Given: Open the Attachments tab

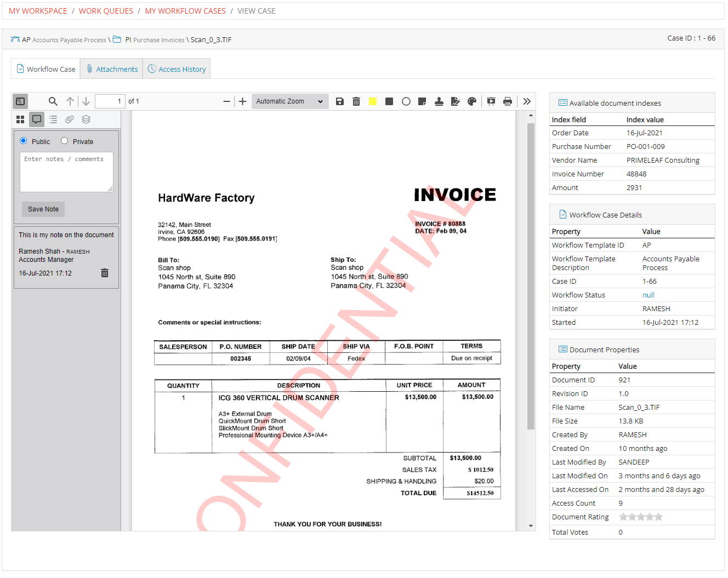Looking at the screenshot, I should [x=111, y=68].
